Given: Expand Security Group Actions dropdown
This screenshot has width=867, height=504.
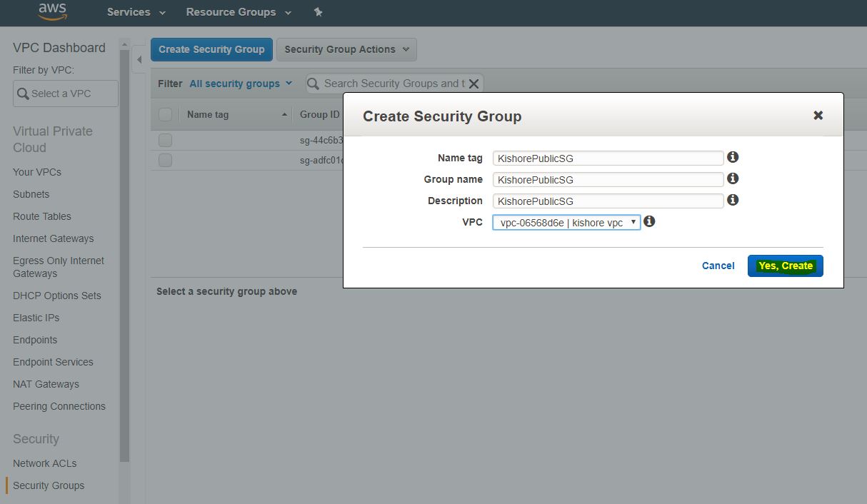Looking at the screenshot, I should [x=346, y=49].
